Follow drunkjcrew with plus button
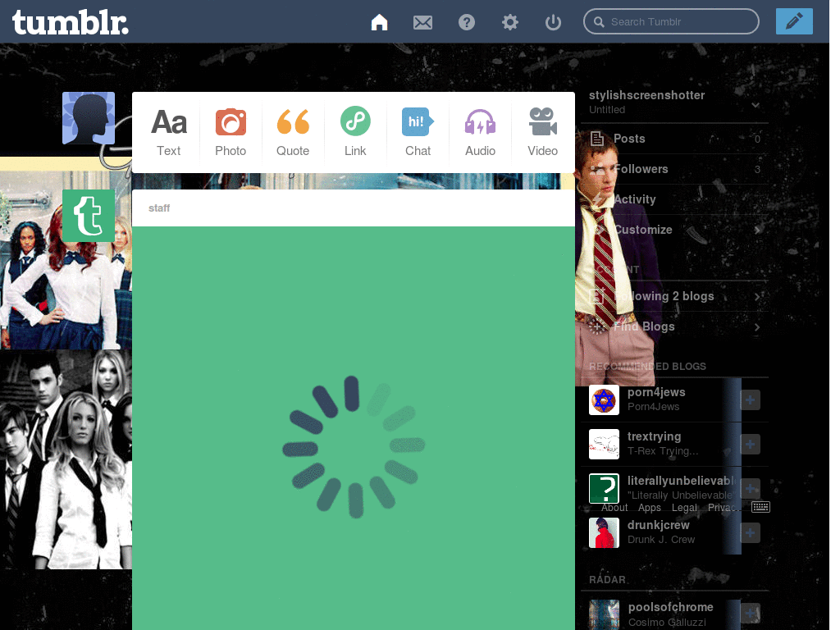The image size is (840, 630). (x=750, y=532)
